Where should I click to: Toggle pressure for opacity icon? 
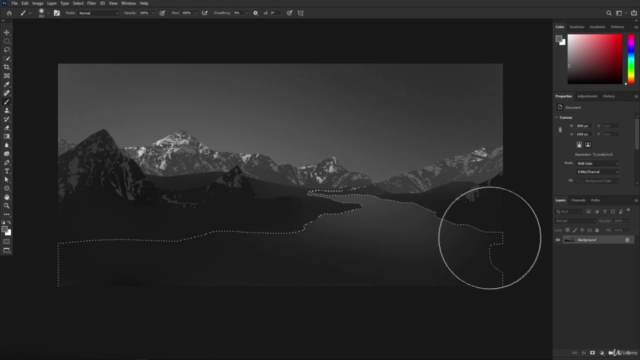(162, 13)
